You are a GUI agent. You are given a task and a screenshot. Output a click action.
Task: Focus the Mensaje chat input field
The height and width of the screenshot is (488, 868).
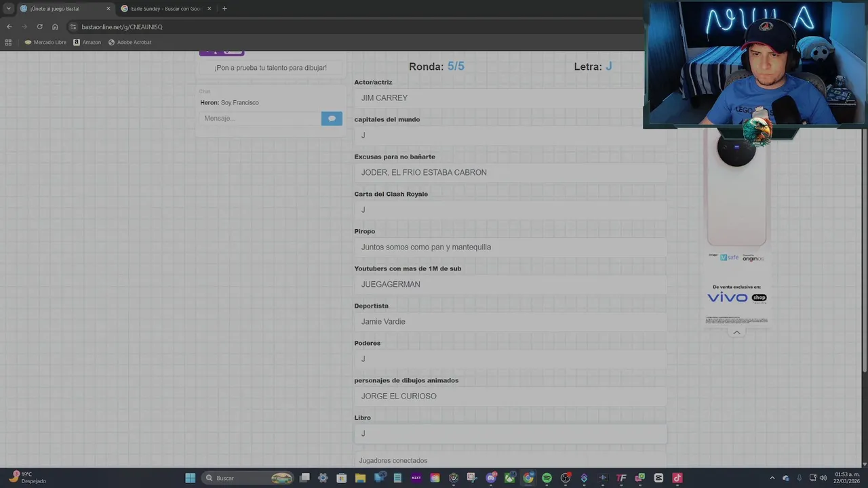coord(260,118)
